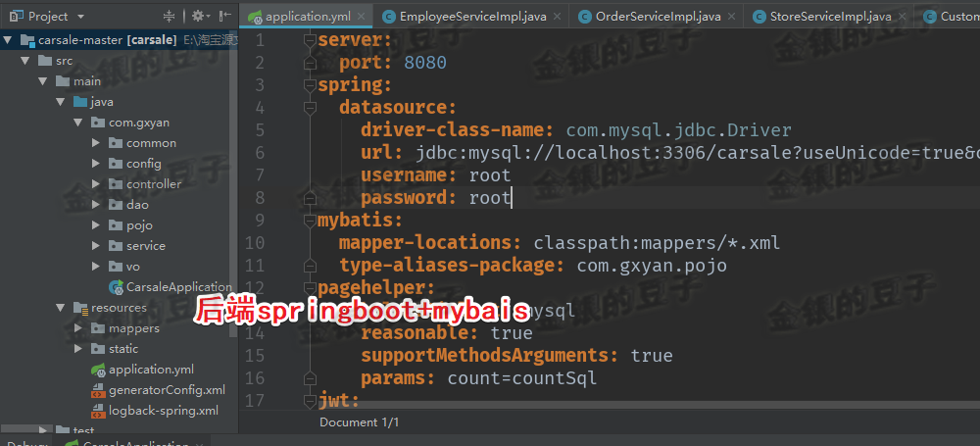Fold the pagehelper block on line 12
Screen dimensions: 980x446
[x=310, y=288]
